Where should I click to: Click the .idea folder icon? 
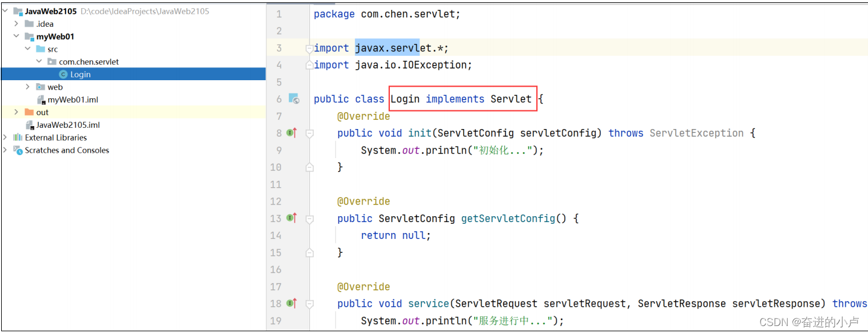pyautogui.click(x=29, y=24)
